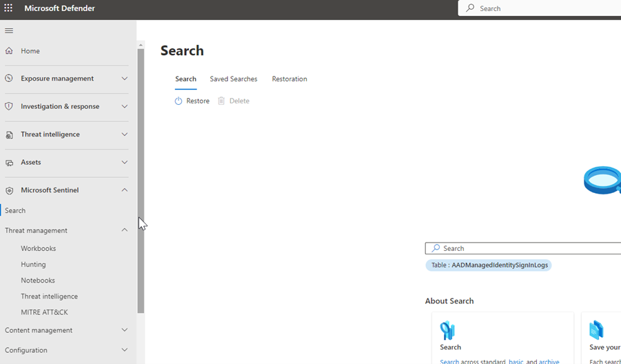Image resolution: width=621 pixels, height=364 pixels.
Task: Open the app launcher waffle icon
Action: click(x=8, y=8)
